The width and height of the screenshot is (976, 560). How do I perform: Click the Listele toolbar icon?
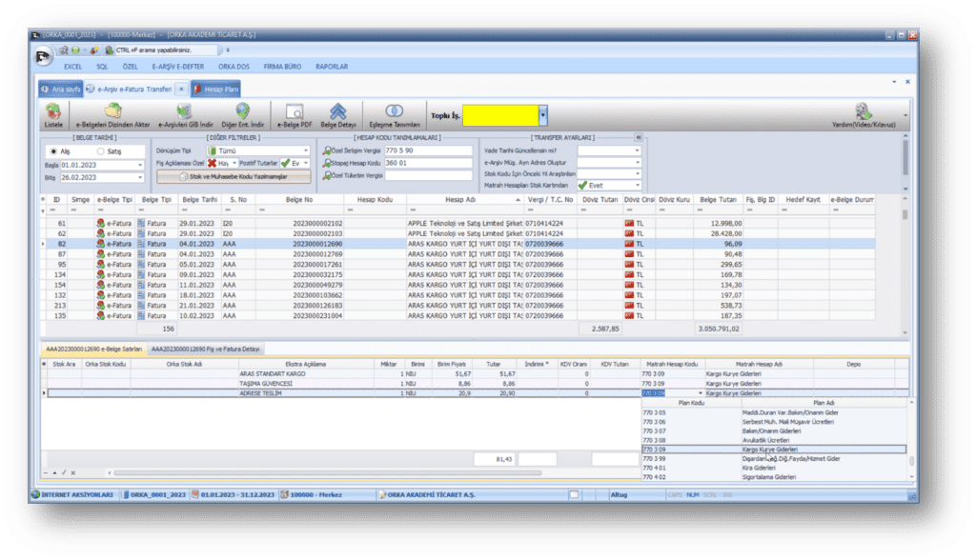(53, 116)
